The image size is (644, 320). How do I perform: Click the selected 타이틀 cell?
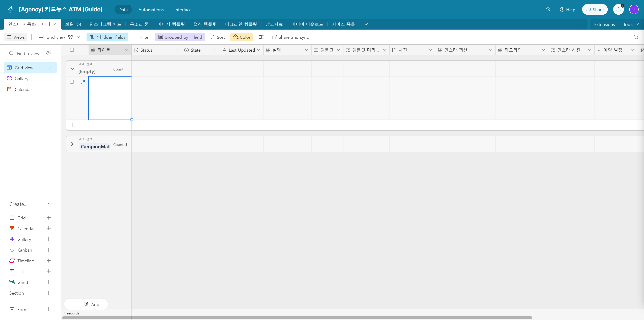tap(110, 98)
